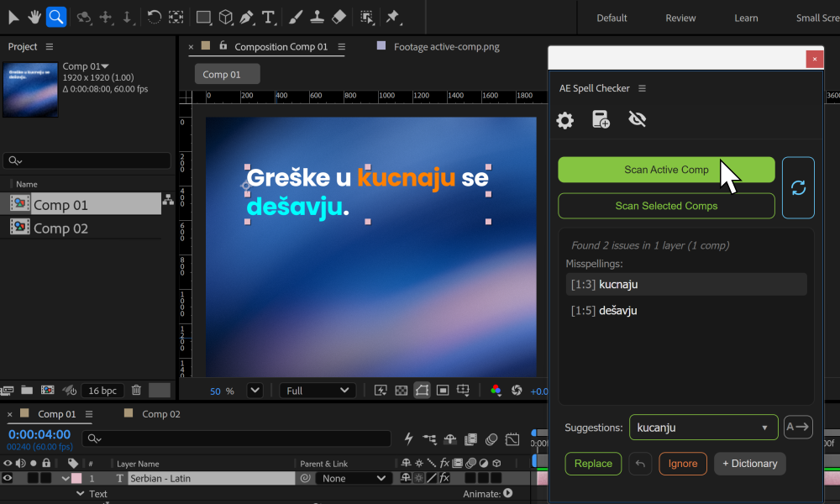Viewport: 840px width, 504px height.
Task: Toggle the Region of Interest button
Action: tap(443, 391)
